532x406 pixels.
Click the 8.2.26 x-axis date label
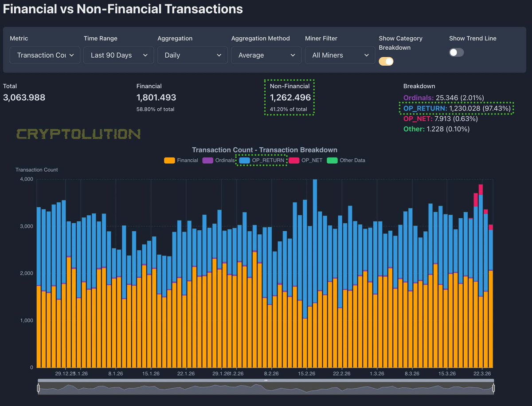coord(271,374)
